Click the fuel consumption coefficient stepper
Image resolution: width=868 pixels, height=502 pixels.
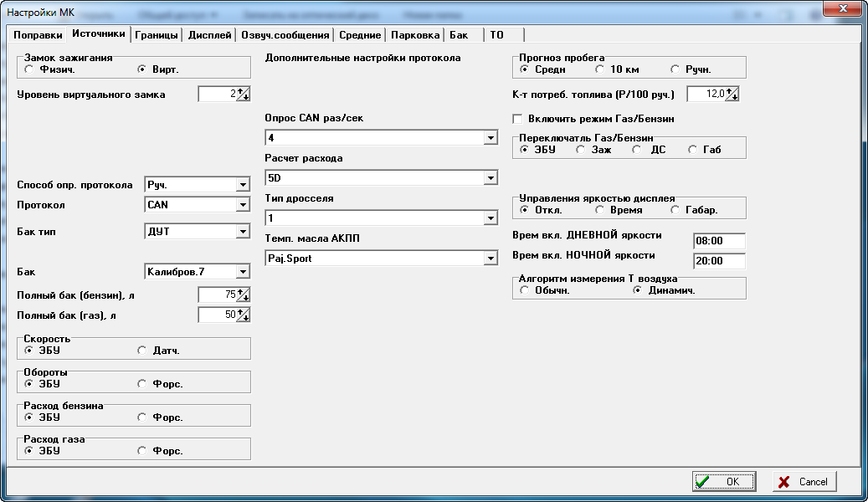click(732, 94)
